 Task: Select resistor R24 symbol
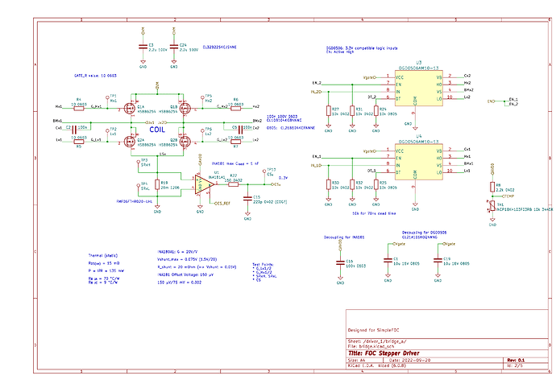point(376,111)
